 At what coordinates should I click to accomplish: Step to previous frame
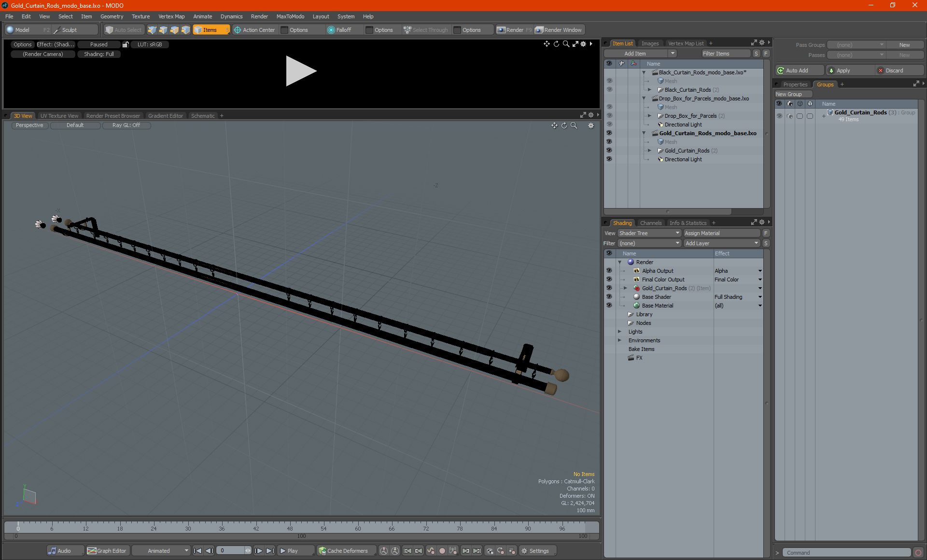pos(209,551)
